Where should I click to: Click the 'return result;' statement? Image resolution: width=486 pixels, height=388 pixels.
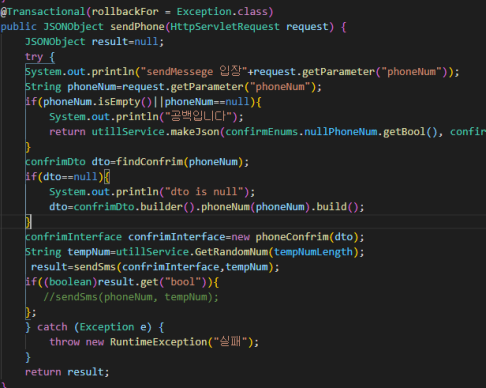pos(67,372)
